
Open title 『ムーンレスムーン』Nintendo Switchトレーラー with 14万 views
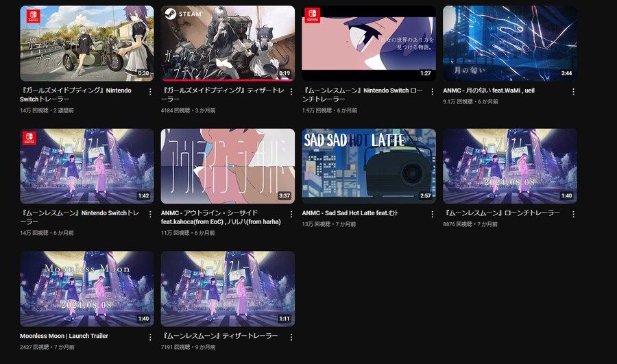(x=80, y=217)
